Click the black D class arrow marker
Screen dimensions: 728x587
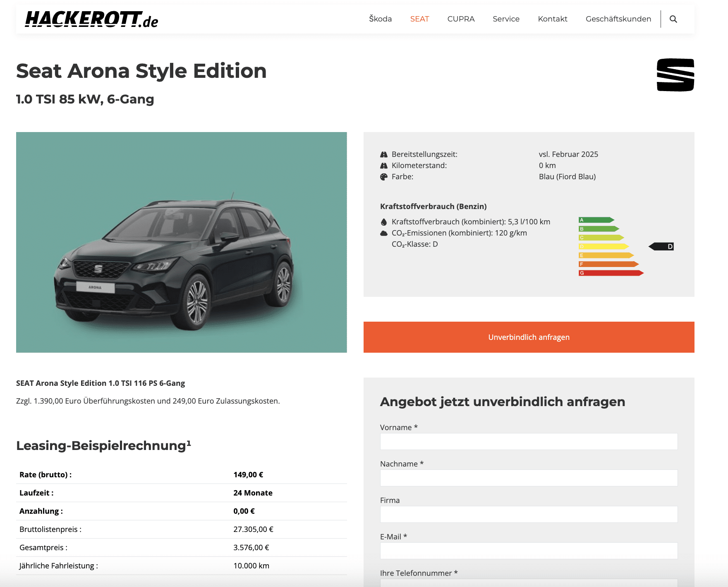(661, 247)
